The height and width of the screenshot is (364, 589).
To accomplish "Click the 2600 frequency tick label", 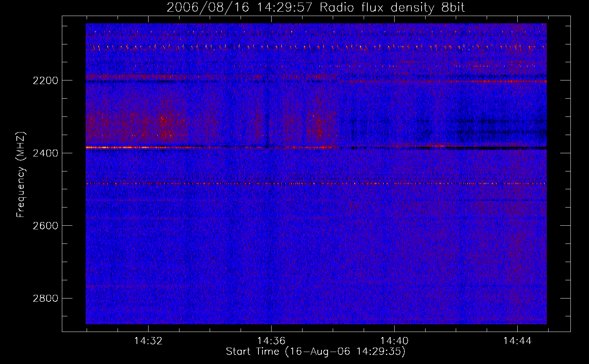I will tap(46, 226).
